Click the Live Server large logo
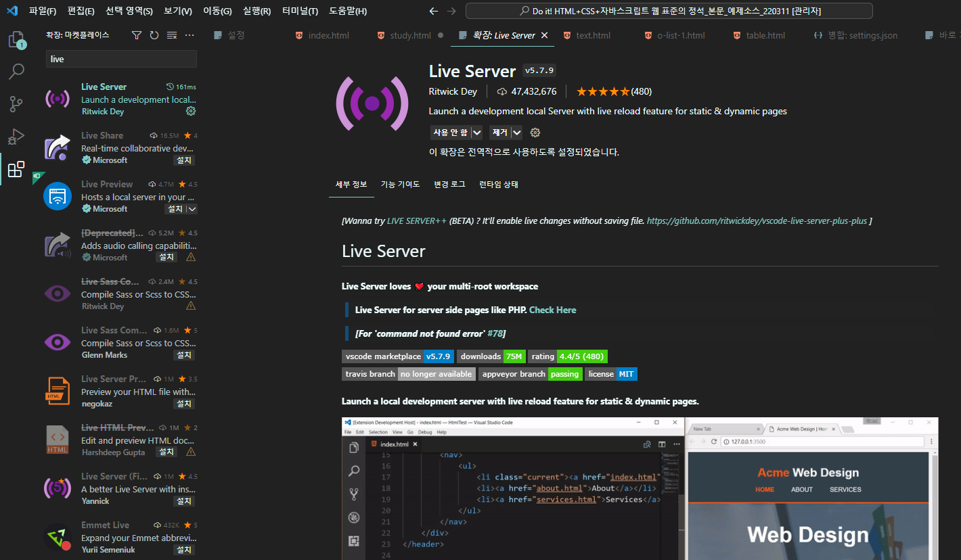 point(372,103)
